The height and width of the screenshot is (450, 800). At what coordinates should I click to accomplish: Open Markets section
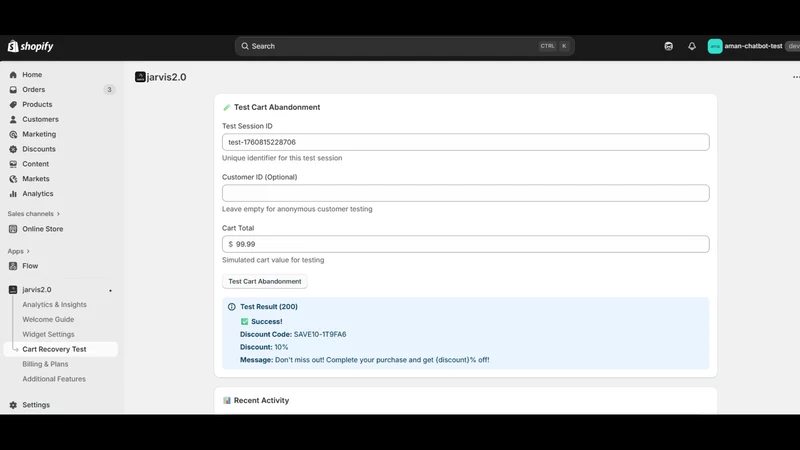point(36,179)
